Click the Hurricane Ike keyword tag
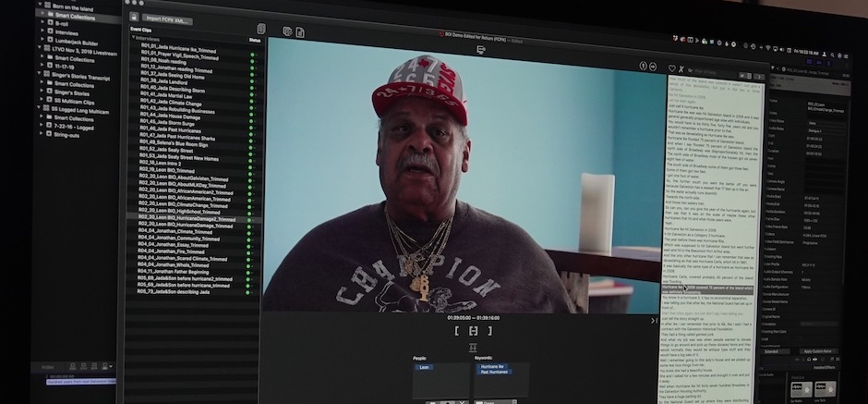 pyautogui.click(x=493, y=367)
